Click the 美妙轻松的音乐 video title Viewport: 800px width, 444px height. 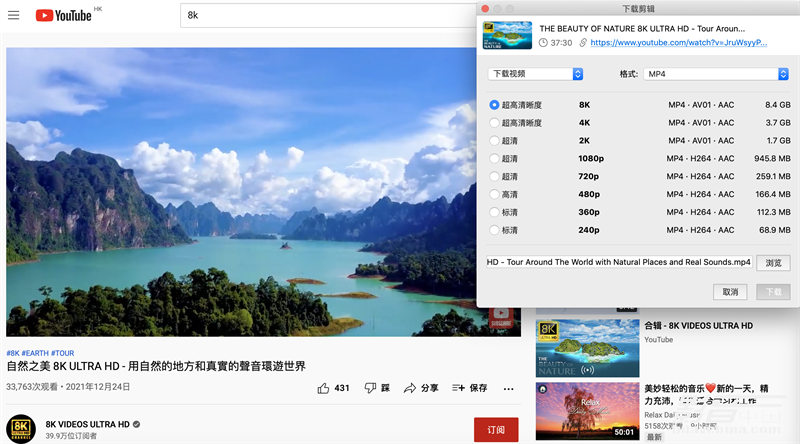pos(706,394)
